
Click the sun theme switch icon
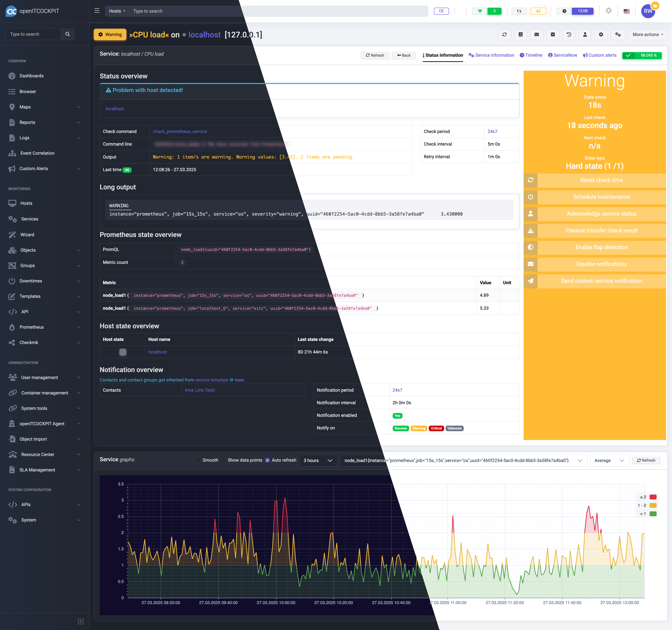tap(608, 11)
